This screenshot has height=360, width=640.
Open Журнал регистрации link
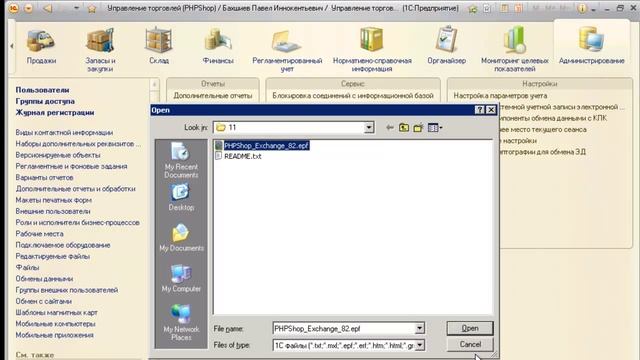55,113
